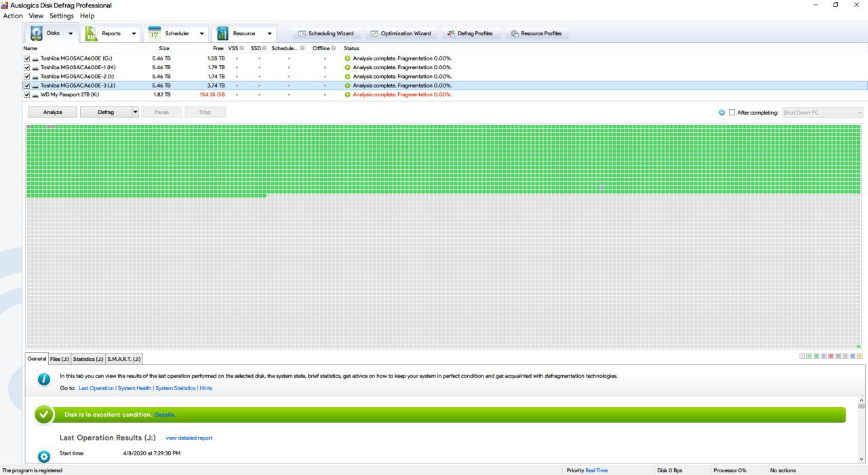
Task: Click the Disks toolbar icon
Action: click(38, 33)
